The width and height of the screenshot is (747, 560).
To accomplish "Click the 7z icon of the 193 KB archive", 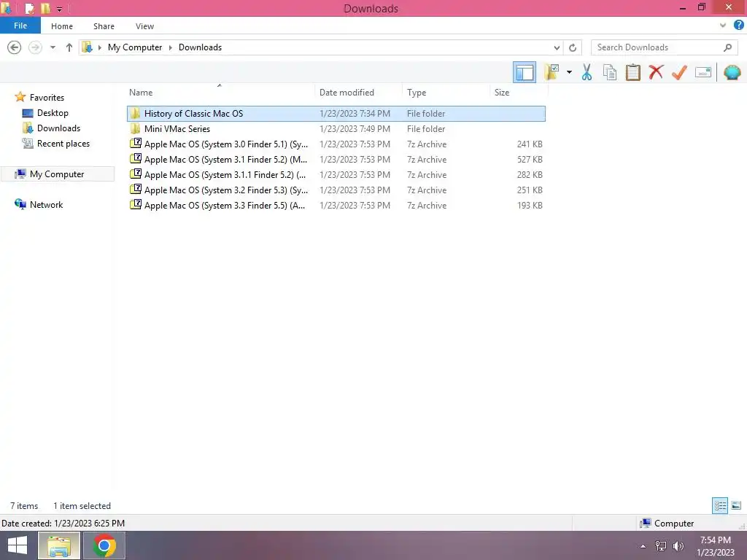I will click(x=135, y=204).
